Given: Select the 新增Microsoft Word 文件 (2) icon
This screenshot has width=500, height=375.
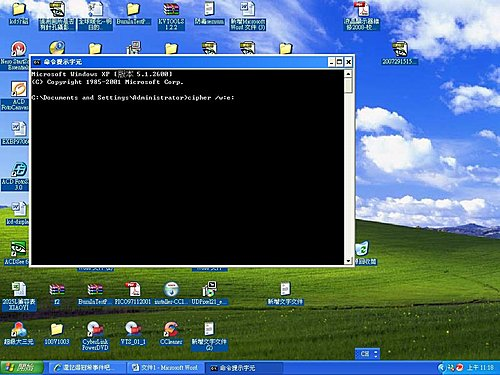Looking at the screenshot, I should [x=248, y=16].
